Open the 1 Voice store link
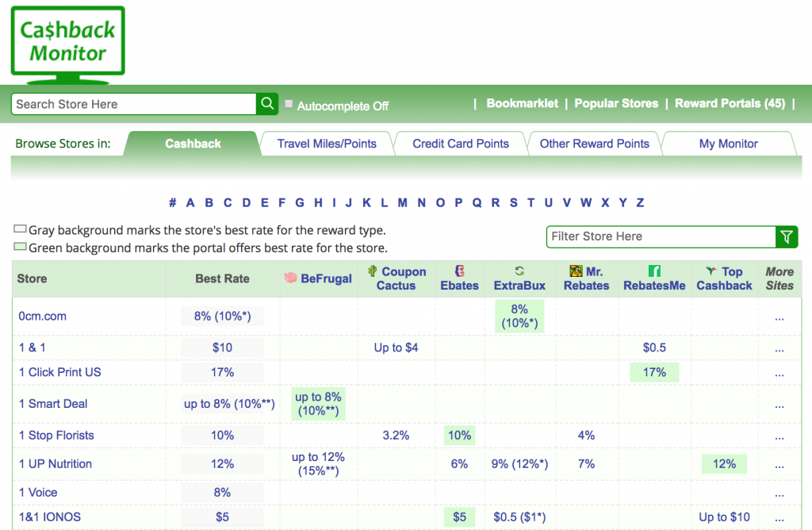812x530 pixels. click(x=38, y=492)
